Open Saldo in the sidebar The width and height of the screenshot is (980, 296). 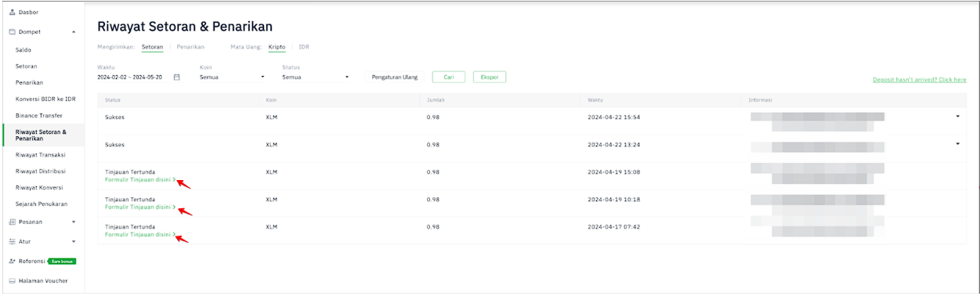pyautogui.click(x=24, y=49)
